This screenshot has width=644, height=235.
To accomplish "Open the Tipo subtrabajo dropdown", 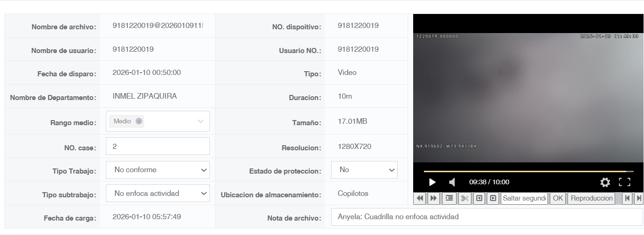I will [158, 193].
